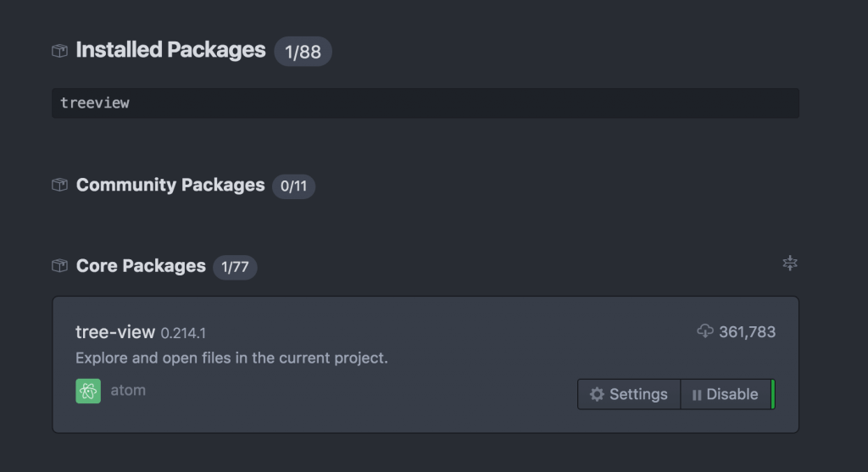Collapse the Community Packages section heading
Viewport: 868px width, 472px height.
[x=170, y=185]
